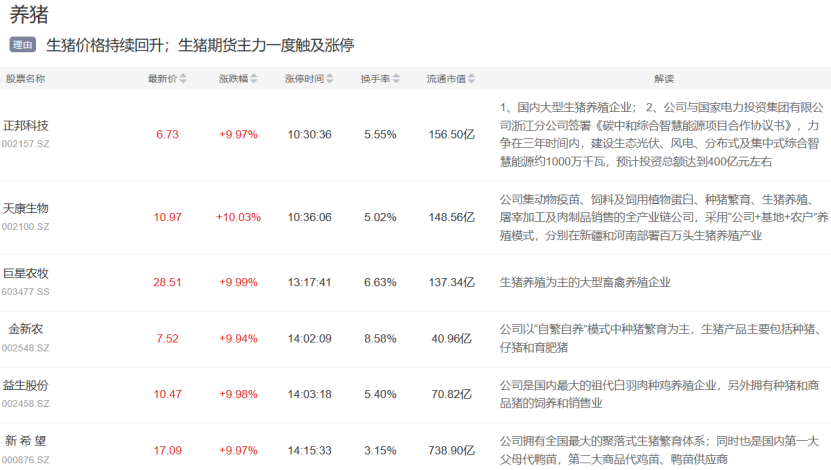Click the price 28.51

click(x=167, y=282)
